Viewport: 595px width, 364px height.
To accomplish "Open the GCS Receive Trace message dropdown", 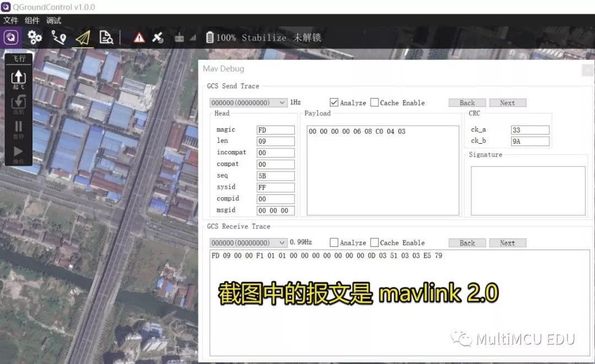I will pos(248,243).
